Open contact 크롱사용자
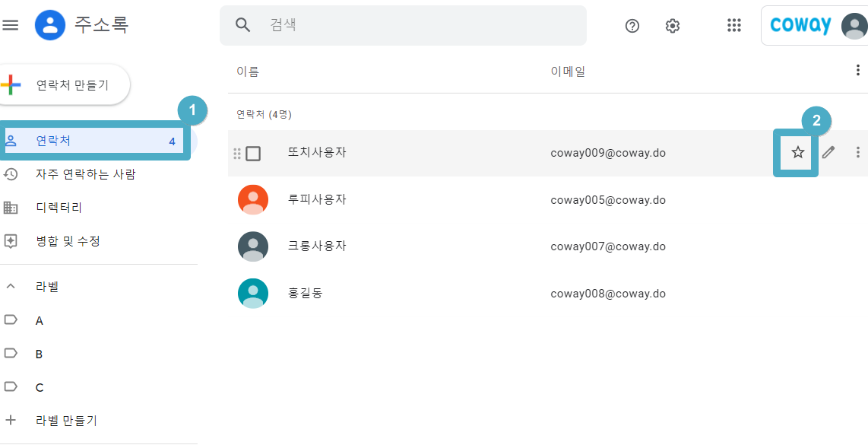Viewport: 868px width, 445px height. point(317,246)
